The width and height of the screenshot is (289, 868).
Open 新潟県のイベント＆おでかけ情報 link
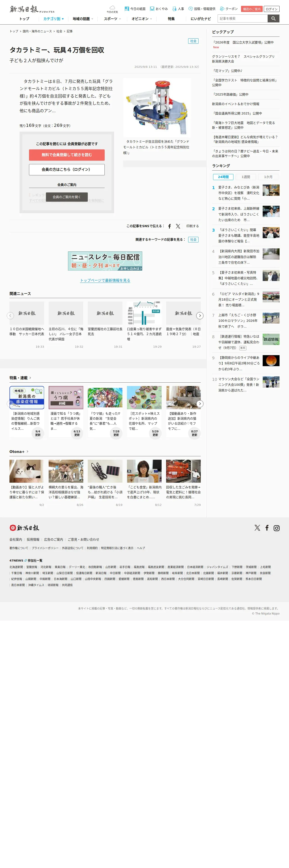coord(235,104)
